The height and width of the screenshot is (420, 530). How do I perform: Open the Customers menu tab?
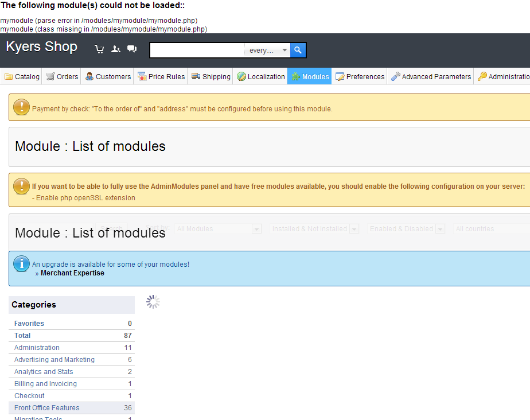[x=108, y=76]
